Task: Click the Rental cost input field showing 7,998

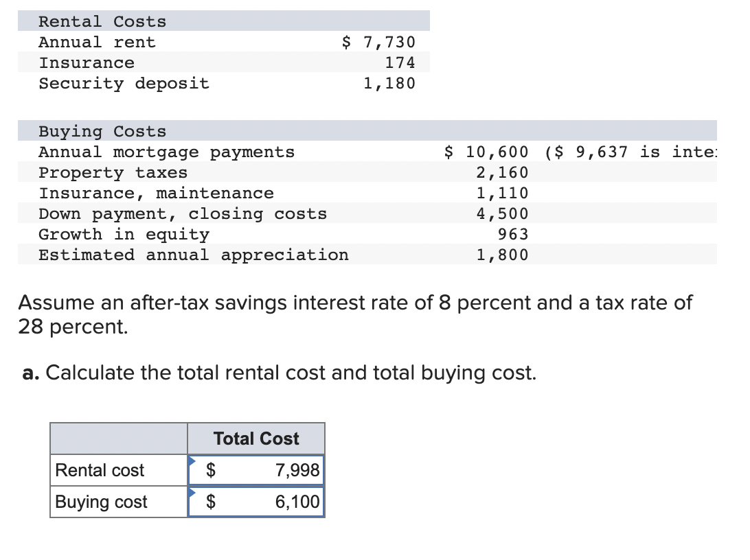Action: (256, 470)
